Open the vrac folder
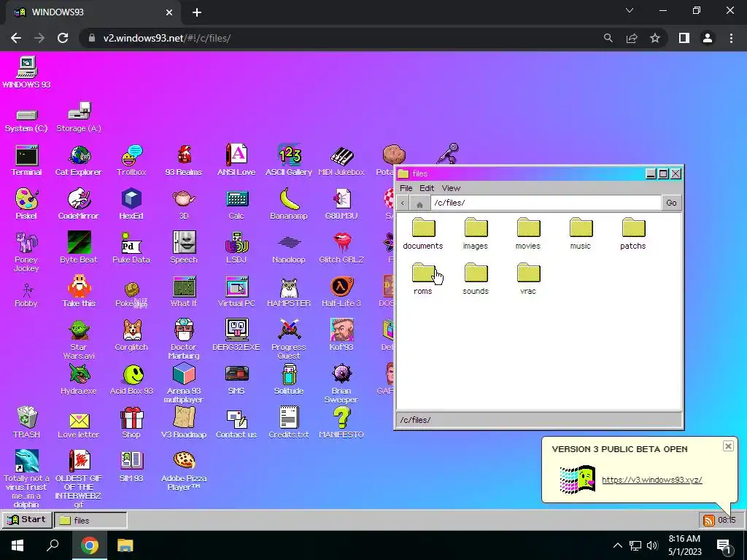 (x=528, y=279)
